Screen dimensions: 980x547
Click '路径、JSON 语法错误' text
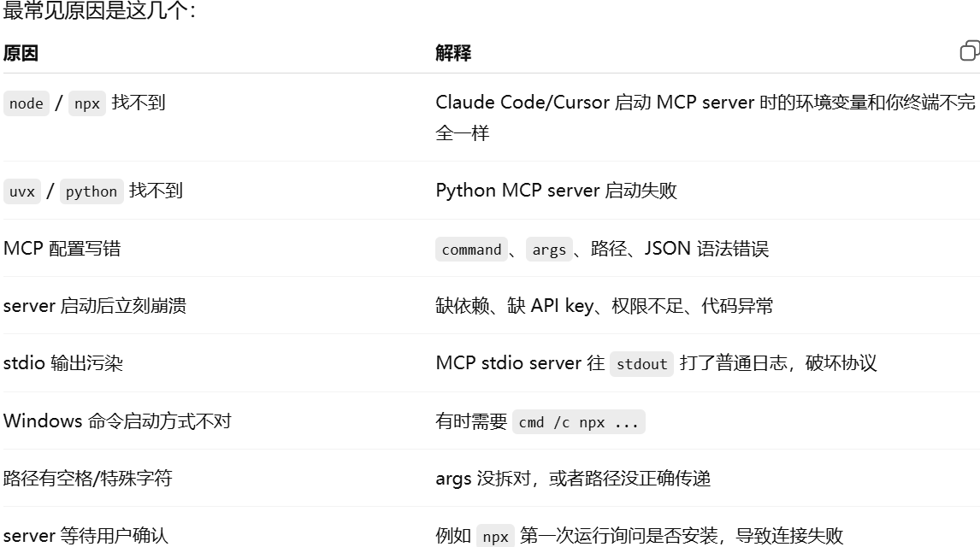click(x=679, y=249)
